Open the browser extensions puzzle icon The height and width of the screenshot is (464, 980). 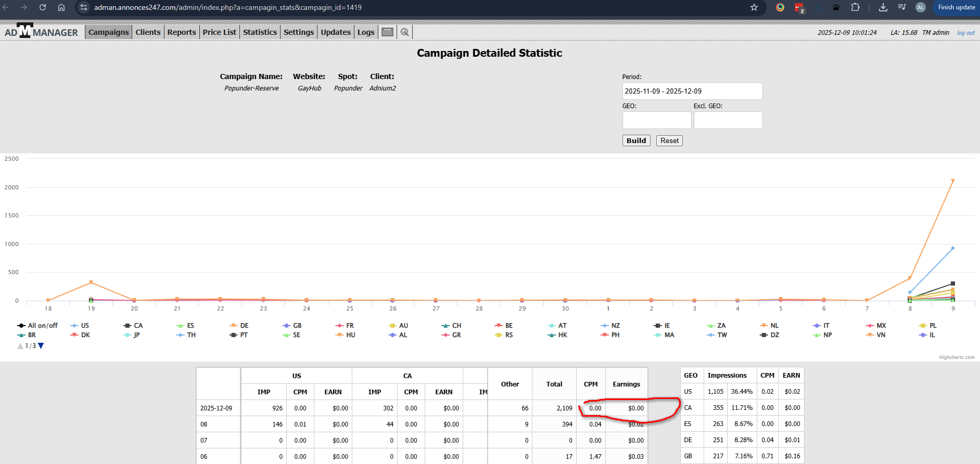[855, 7]
